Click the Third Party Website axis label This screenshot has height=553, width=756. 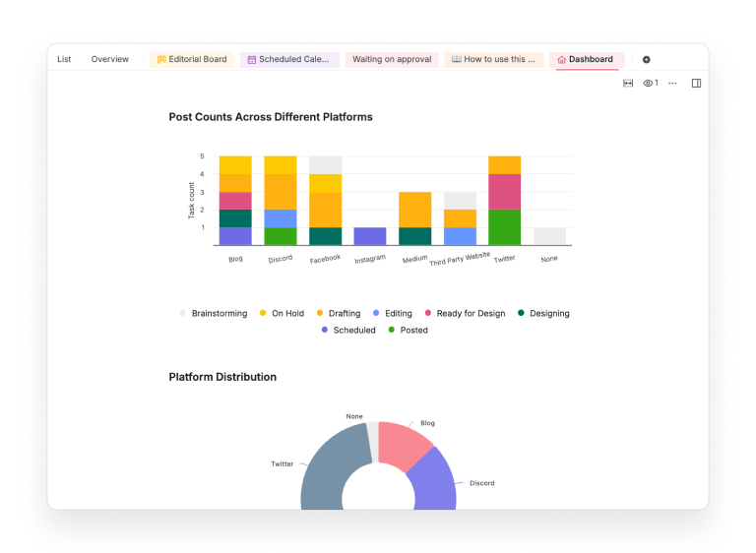(460, 259)
